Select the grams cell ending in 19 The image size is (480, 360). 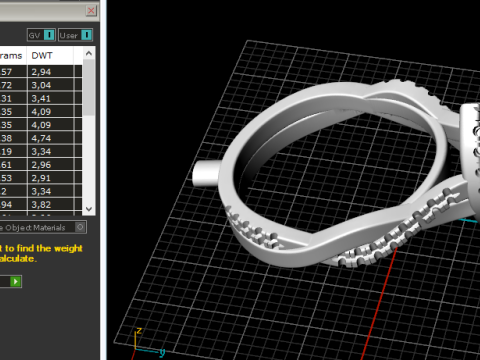click(x=13, y=151)
